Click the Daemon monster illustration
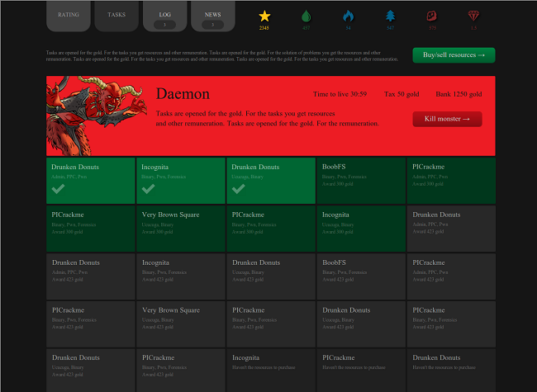Screen dimensions: 537x392 pyautogui.click(x=97, y=116)
